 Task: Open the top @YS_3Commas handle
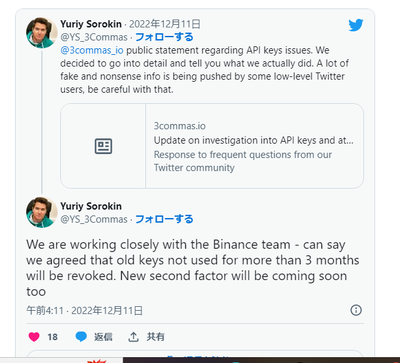pos(94,37)
